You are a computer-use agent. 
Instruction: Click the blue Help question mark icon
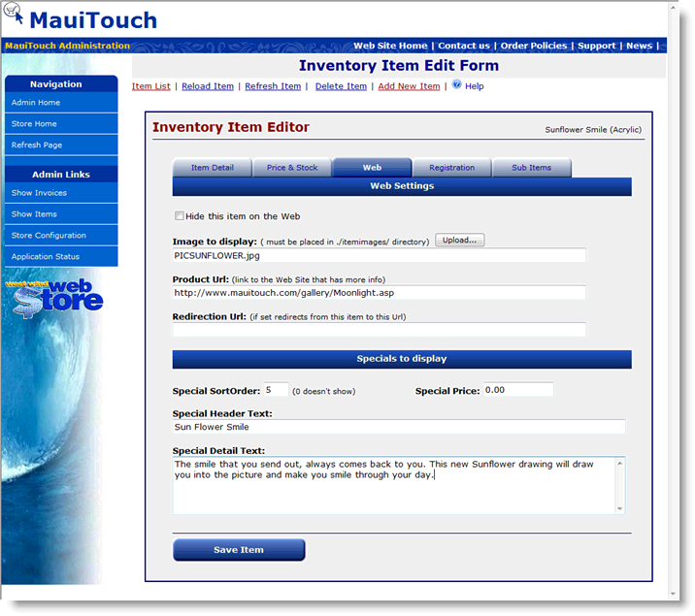(456, 85)
